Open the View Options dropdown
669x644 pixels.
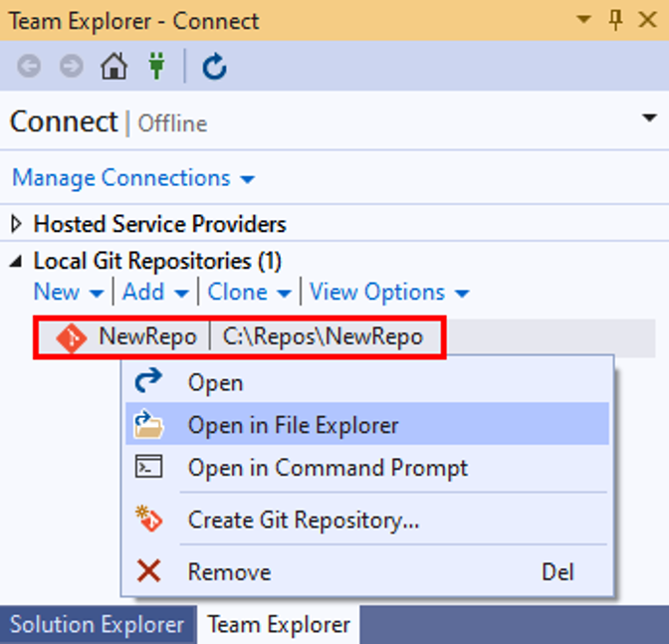[x=388, y=293]
